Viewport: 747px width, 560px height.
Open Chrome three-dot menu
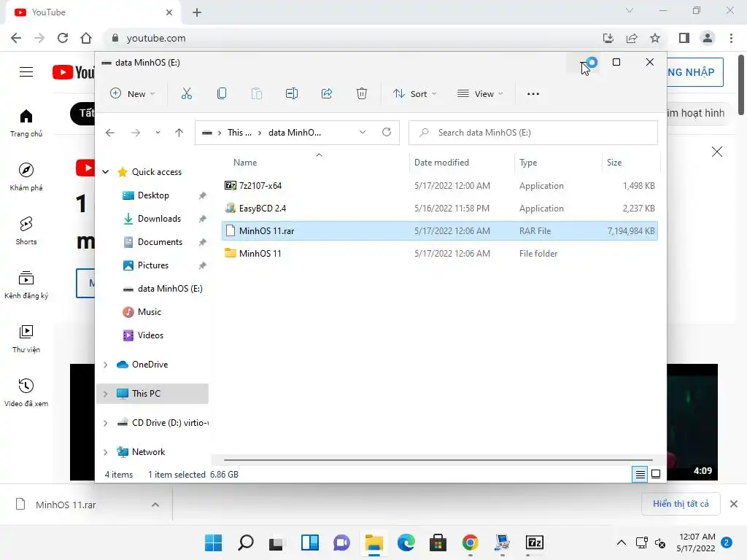click(731, 38)
